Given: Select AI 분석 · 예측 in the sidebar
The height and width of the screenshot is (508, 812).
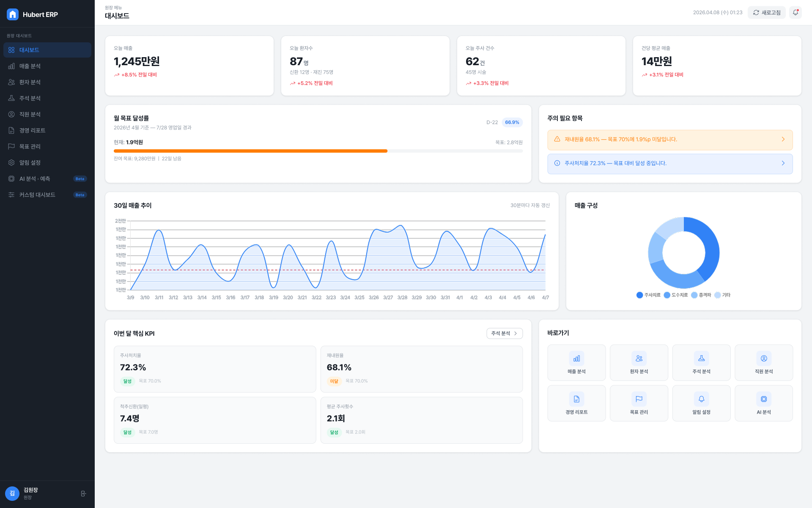Looking at the screenshot, I should (47, 179).
